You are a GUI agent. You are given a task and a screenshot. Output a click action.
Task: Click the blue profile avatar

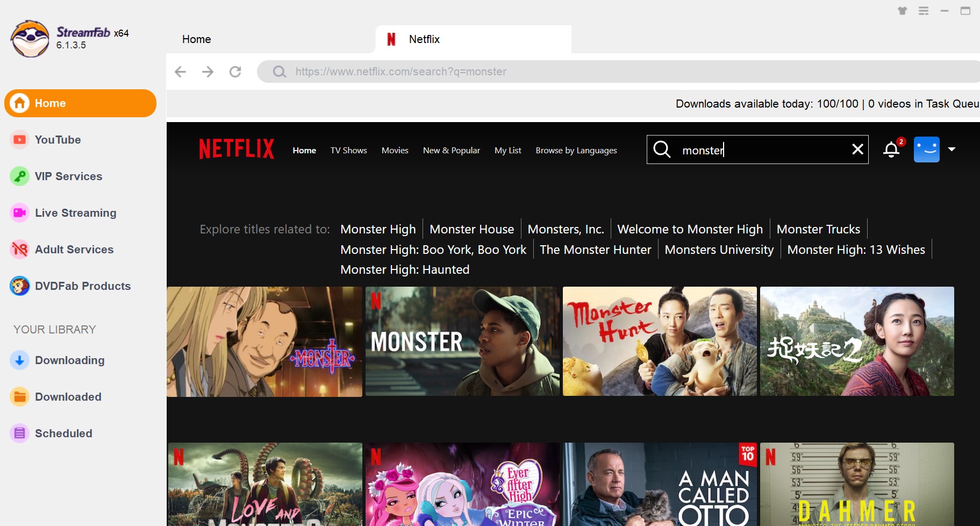[927, 150]
